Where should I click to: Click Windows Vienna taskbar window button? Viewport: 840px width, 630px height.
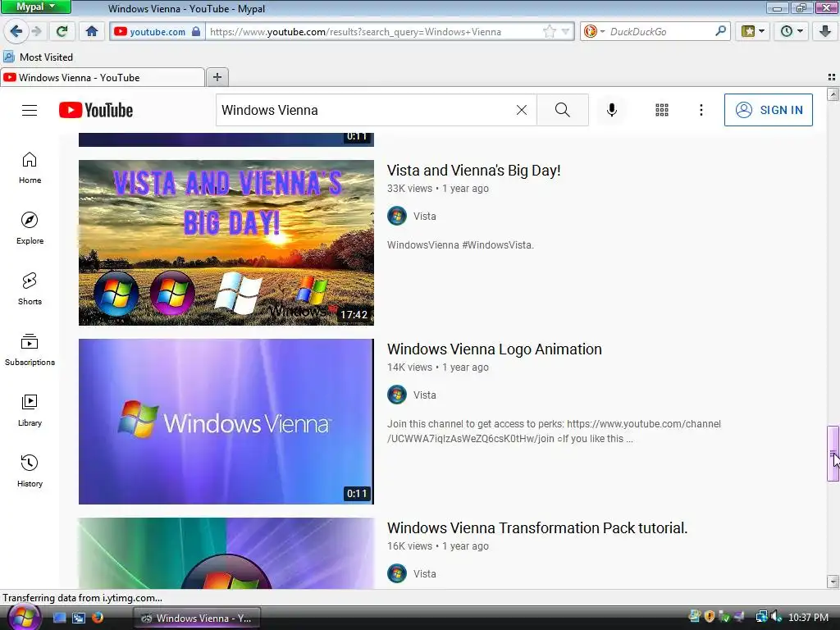[197, 619]
